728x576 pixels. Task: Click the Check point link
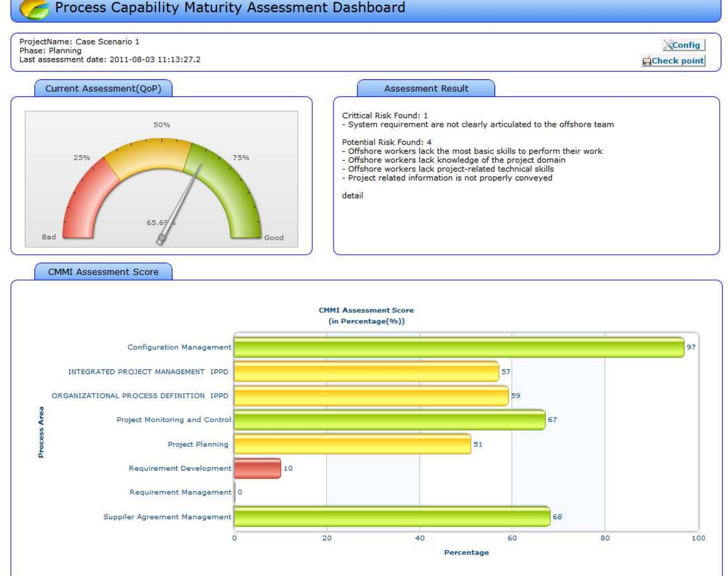click(x=673, y=61)
